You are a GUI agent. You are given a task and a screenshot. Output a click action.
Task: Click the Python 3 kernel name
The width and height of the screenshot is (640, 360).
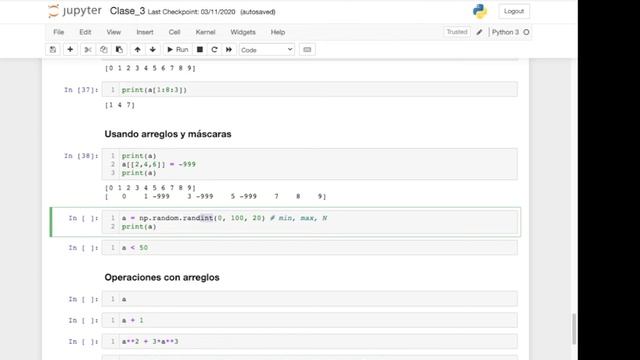click(505, 32)
